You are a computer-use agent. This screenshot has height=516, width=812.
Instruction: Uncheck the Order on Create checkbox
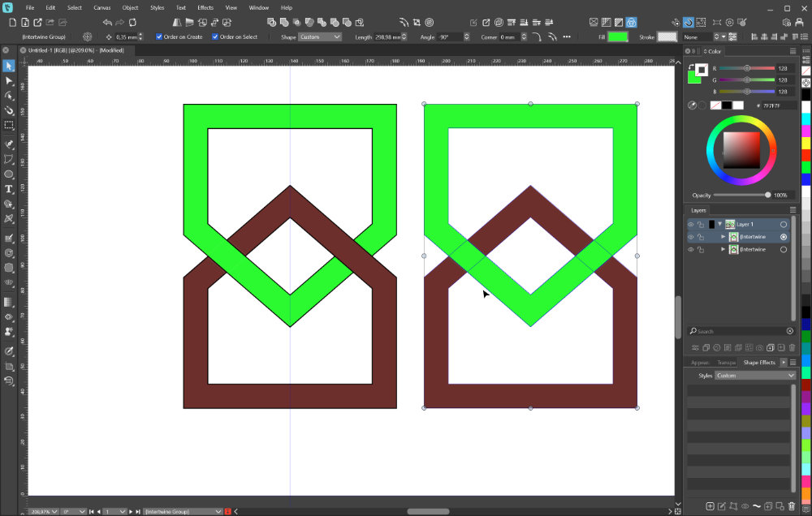pos(159,37)
